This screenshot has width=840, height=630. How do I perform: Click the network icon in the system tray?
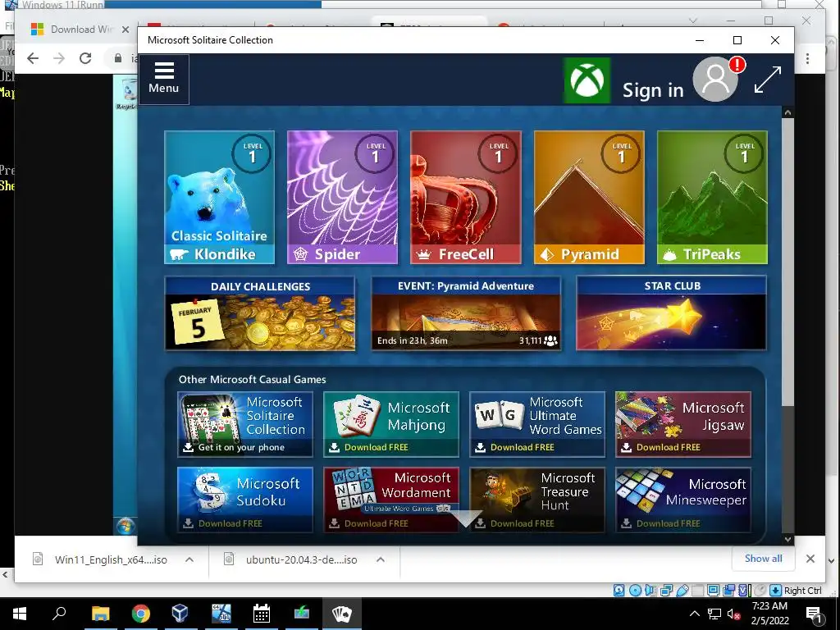point(714,614)
